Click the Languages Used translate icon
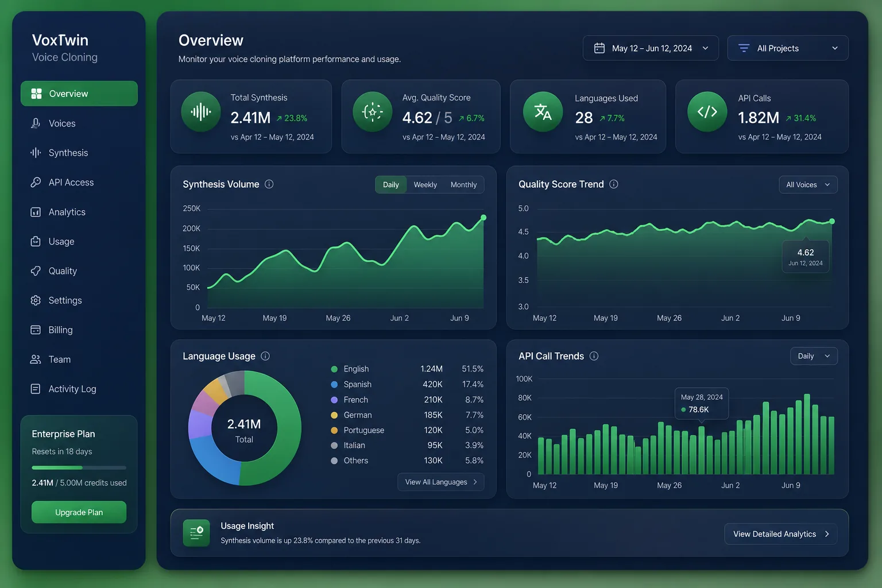 (543, 112)
